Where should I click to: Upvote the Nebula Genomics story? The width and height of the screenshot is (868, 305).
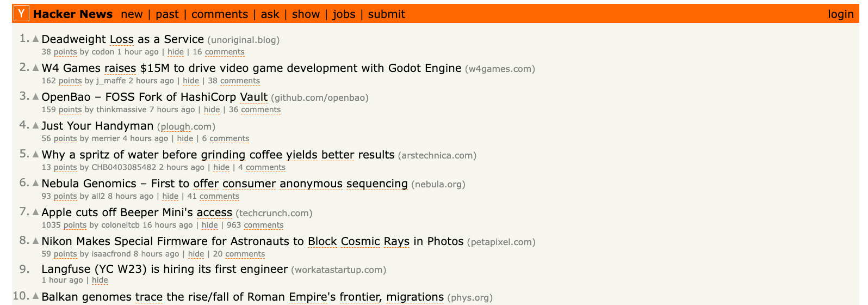tap(35, 183)
